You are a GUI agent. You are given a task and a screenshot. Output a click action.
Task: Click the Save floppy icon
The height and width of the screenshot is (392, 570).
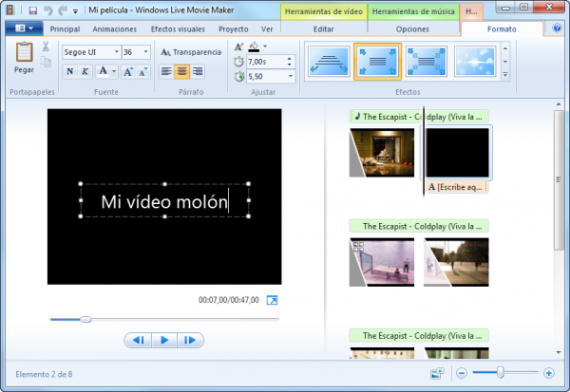pyautogui.click(x=32, y=10)
